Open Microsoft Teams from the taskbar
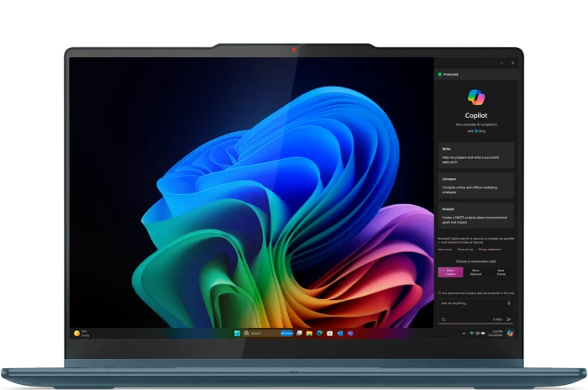Screen dimensions: 588x390 350,334
